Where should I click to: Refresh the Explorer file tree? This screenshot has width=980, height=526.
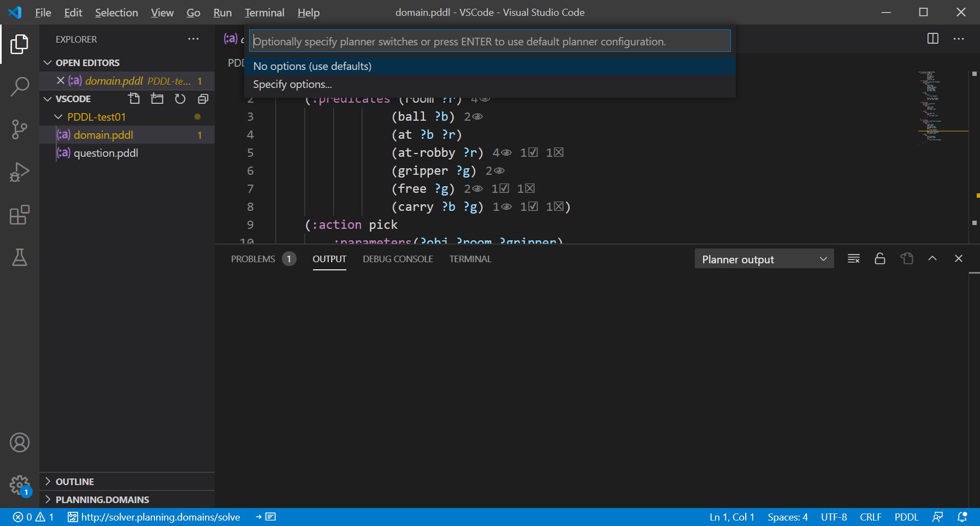coord(180,99)
